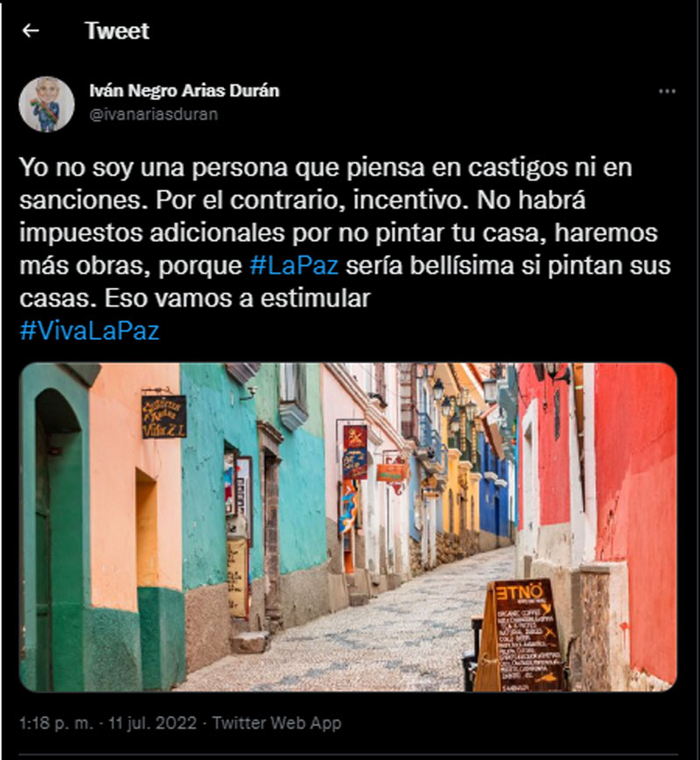Open the three-dot more options menu

667,91
